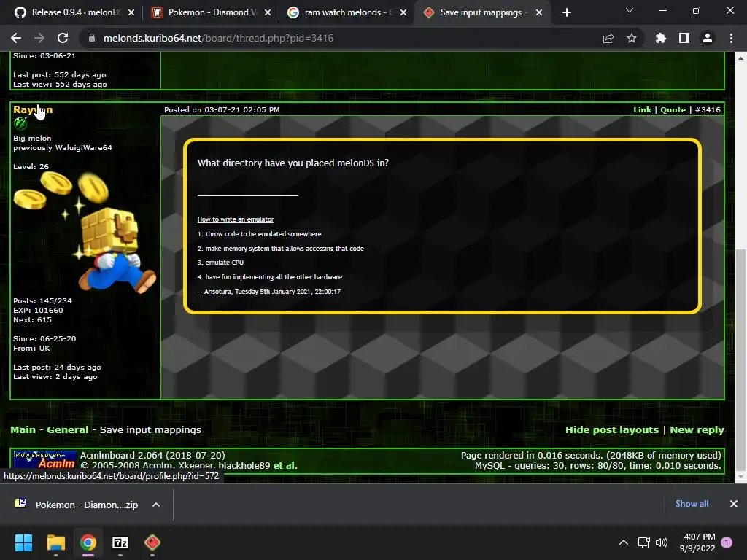The image size is (747, 560).
Task: Open the volume tray icon
Action: 662,542
